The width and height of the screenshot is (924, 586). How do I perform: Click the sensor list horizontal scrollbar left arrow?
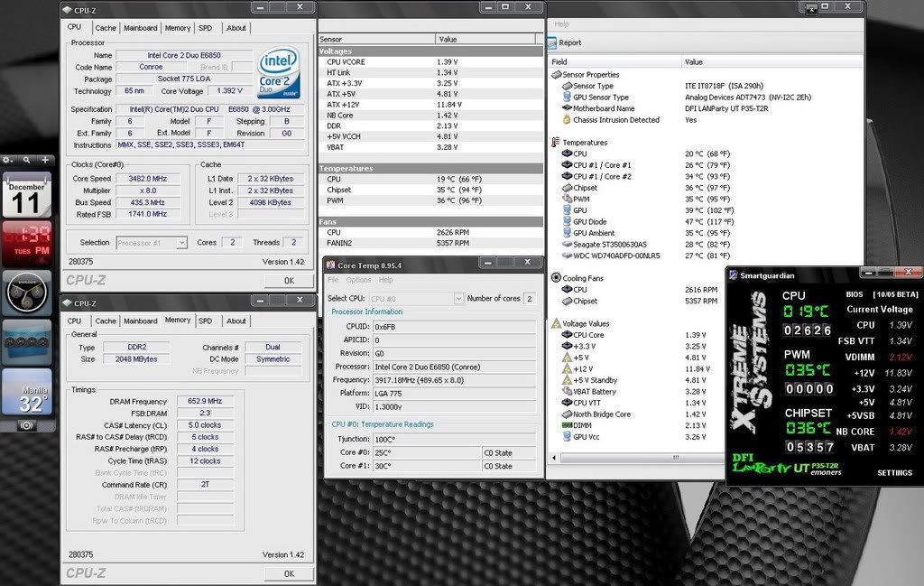(554, 458)
